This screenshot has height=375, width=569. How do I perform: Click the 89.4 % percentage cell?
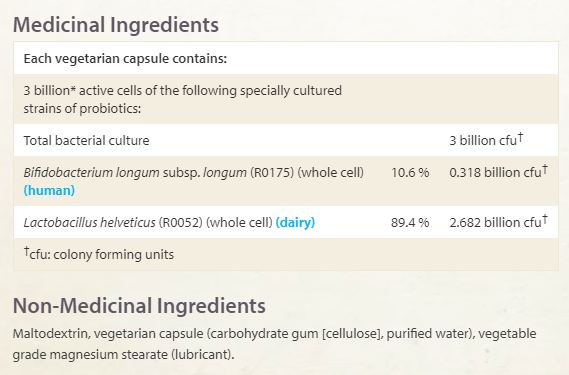[x=410, y=222]
